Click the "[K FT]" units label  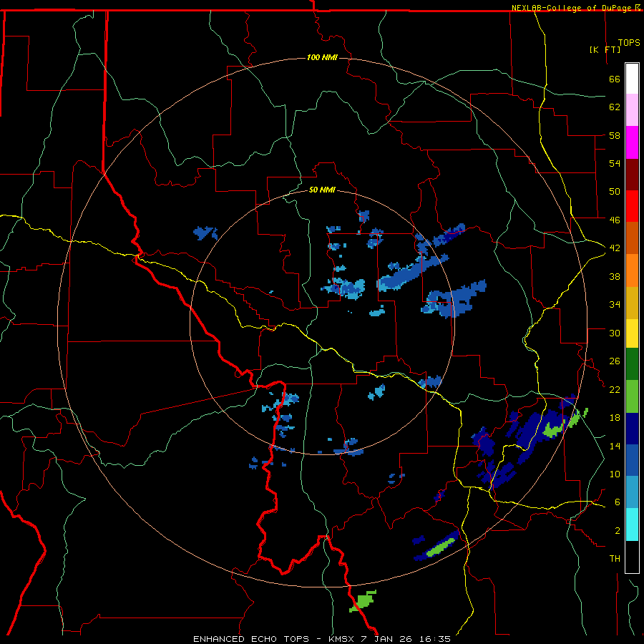[605, 49]
